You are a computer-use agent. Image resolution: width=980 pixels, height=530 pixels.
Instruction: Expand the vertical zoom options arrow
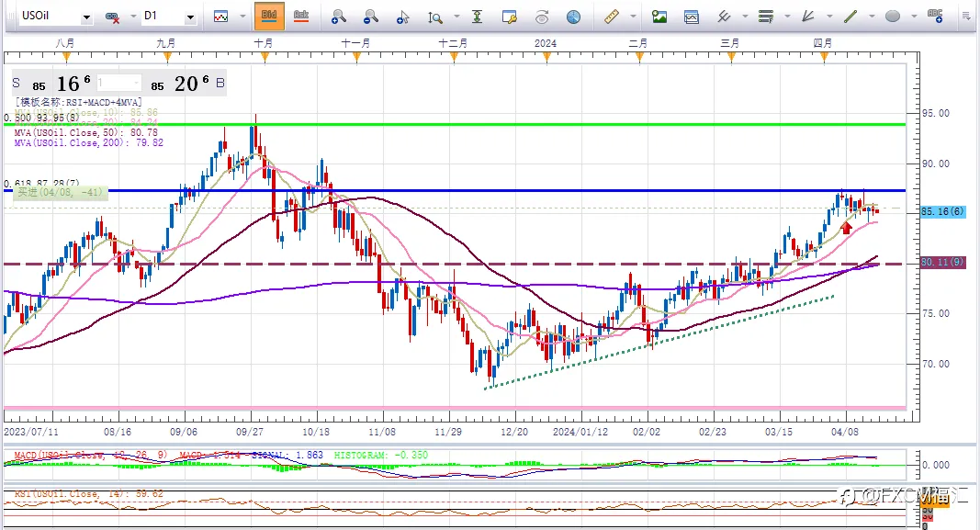[x=456, y=17]
